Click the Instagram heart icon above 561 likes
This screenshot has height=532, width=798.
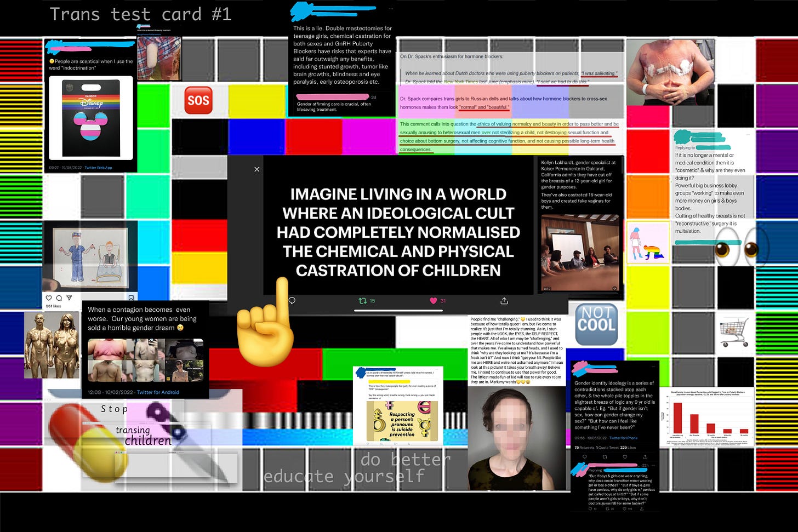click(49, 298)
